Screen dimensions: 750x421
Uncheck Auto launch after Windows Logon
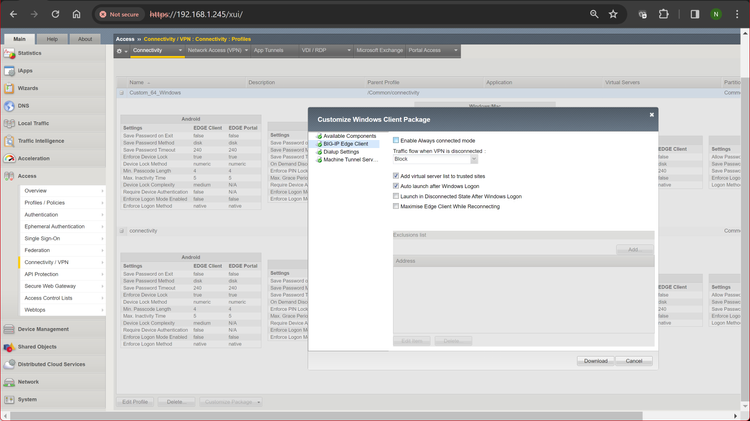pyautogui.click(x=396, y=186)
